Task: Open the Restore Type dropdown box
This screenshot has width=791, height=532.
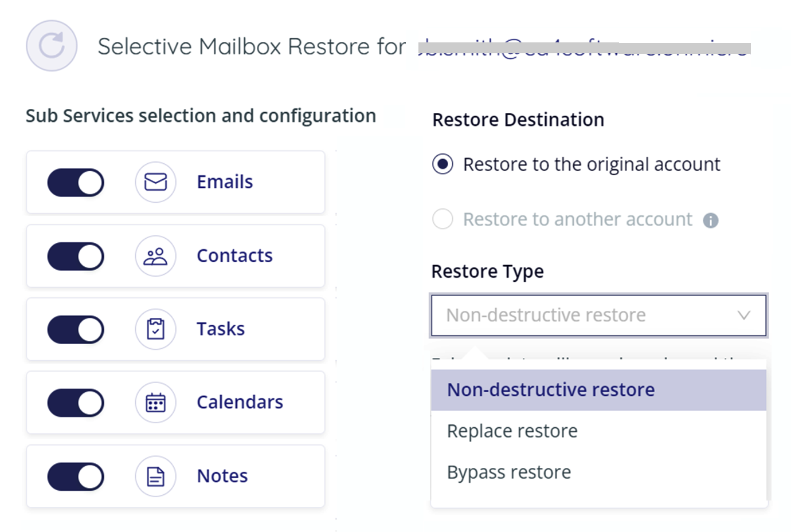Action: (x=598, y=315)
